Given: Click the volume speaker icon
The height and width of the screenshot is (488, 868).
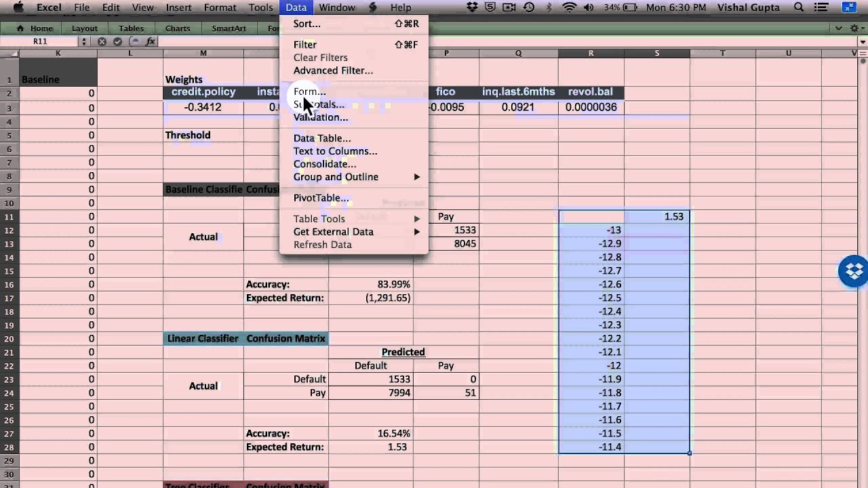Looking at the screenshot, I should tap(588, 7).
